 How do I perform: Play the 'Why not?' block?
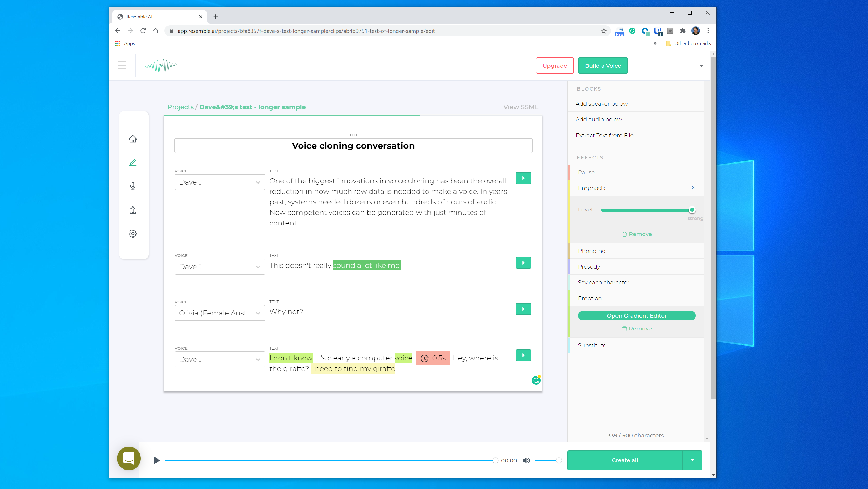pyautogui.click(x=523, y=309)
